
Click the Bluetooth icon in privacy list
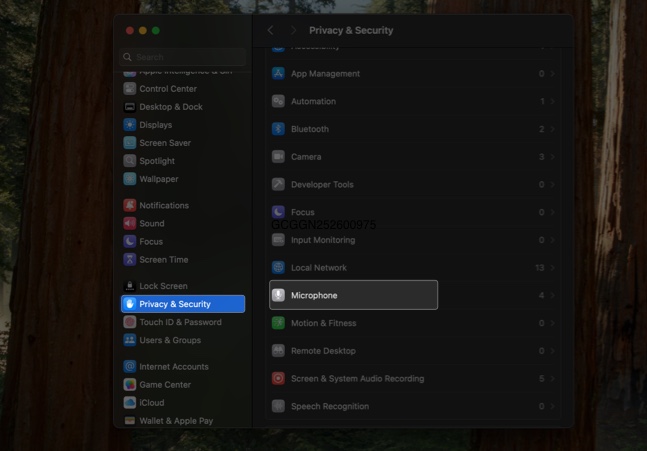coord(278,129)
